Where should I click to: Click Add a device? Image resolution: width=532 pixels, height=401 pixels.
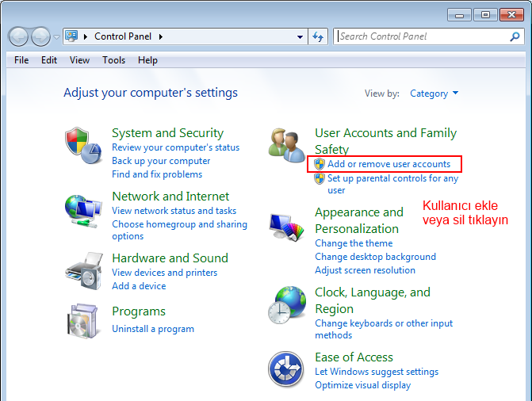pyautogui.click(x=139, y=286)
